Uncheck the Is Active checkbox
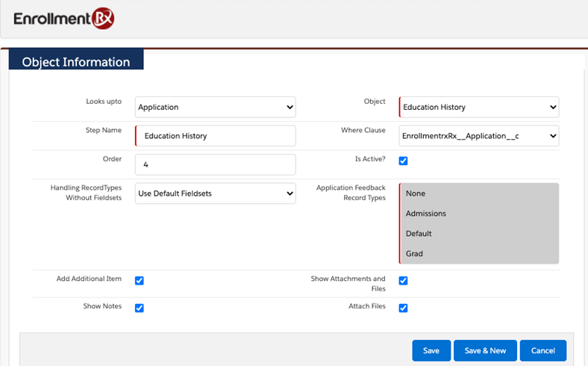Image resolution: width=588 pixels, height=366 pixels. tap(403, 161)
